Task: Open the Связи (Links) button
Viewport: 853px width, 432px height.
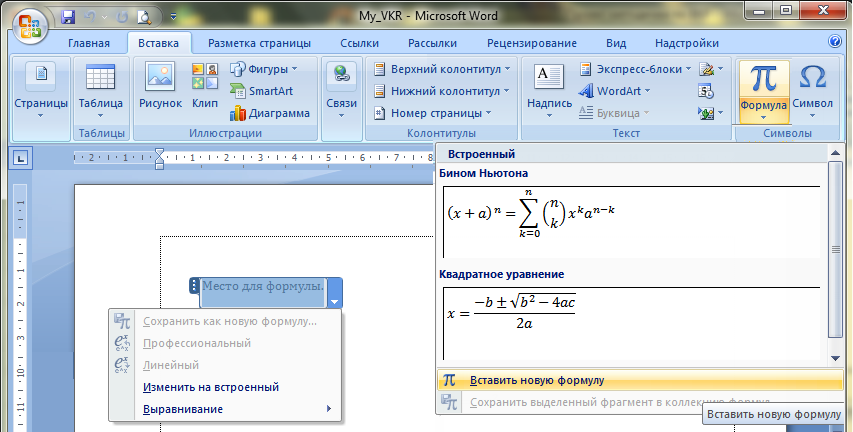Action: [x=342, y=91]
